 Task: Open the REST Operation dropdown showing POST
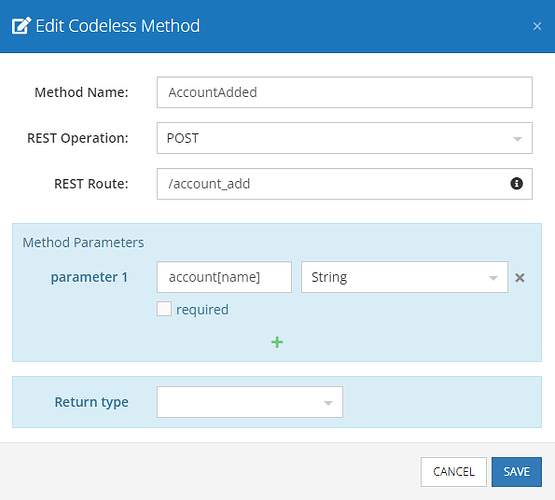click(x=344, y=138)
